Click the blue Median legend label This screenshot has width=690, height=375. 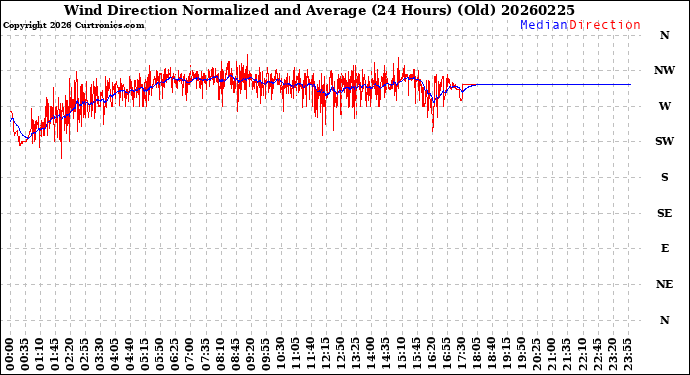pyautogui.click(x=544, y=25)
